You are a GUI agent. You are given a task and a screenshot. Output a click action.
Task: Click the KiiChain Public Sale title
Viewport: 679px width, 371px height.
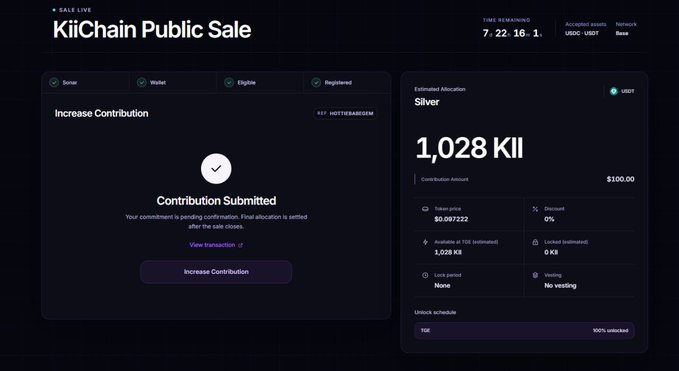pyautogui.click(x=152, y=29)
